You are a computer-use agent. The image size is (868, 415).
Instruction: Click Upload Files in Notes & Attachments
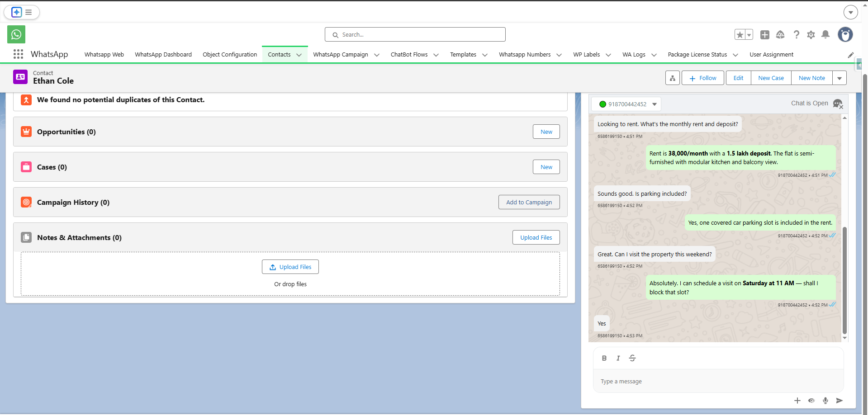[536, 237]
